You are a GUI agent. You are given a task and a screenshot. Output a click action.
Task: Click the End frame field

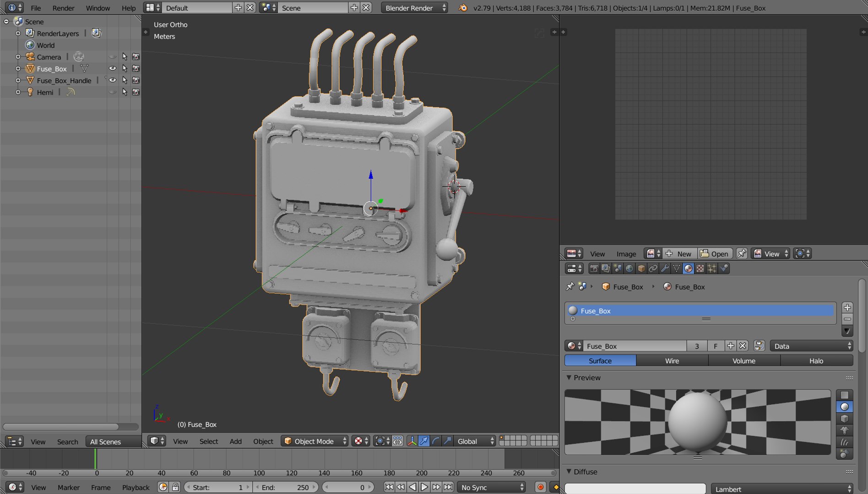pyautogui.click(x=285, y=487)
